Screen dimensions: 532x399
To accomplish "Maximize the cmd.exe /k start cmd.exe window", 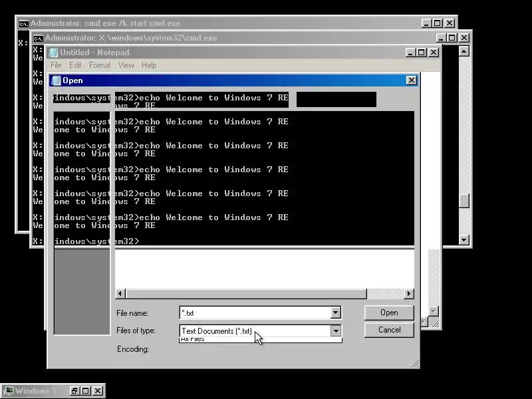I will point(438,23).
